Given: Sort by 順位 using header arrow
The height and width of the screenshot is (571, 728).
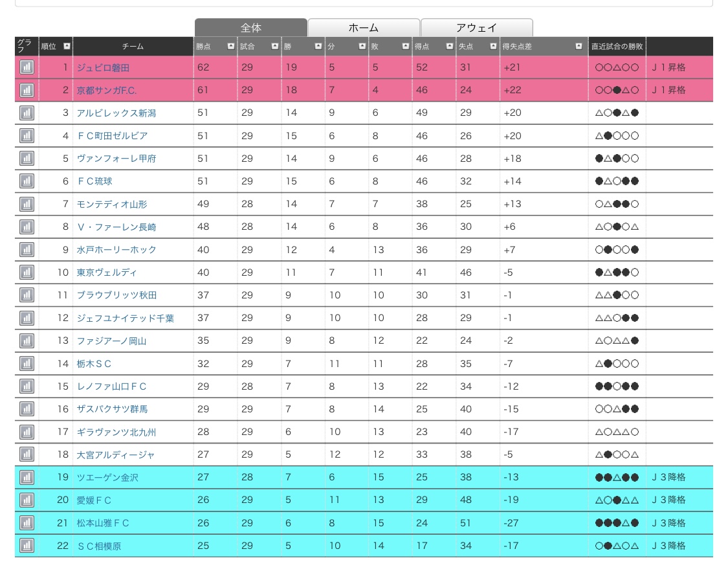Looking at the screenshot, I should [67, 47].
